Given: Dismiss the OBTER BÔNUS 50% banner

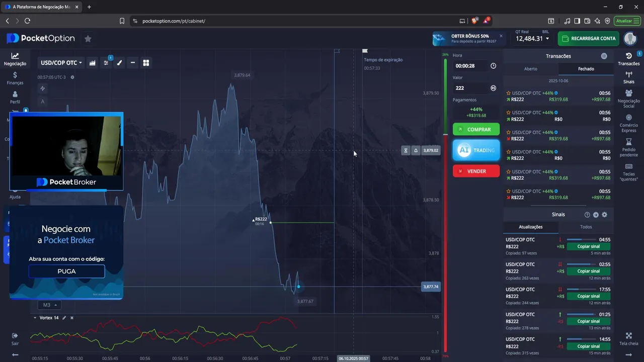Looking at the screenshot, I should (x=501, y=36).
